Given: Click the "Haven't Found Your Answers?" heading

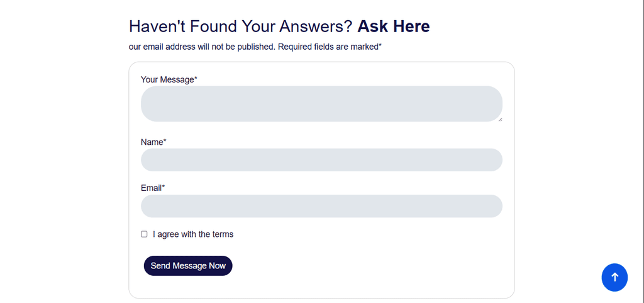Looking at the screenshot, I should pos(240,26).
